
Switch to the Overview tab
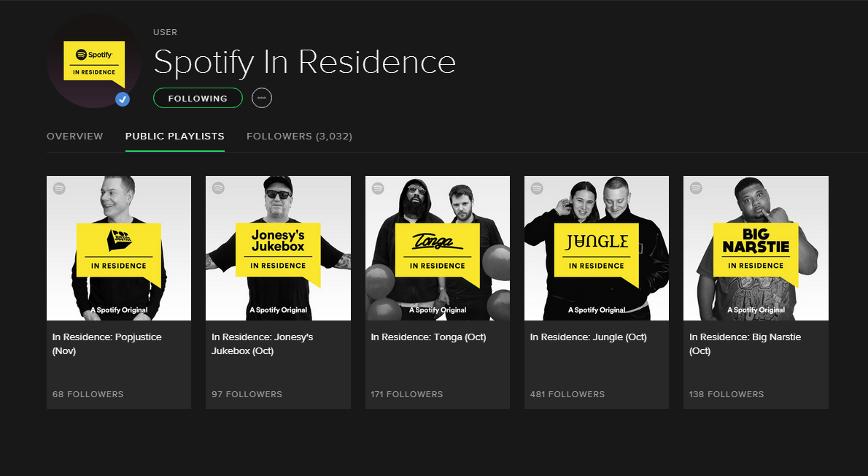74,137
